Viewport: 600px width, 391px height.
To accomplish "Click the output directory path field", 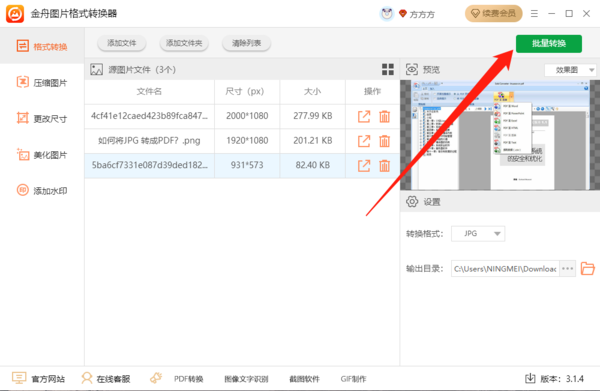I will tap(505, 269).
